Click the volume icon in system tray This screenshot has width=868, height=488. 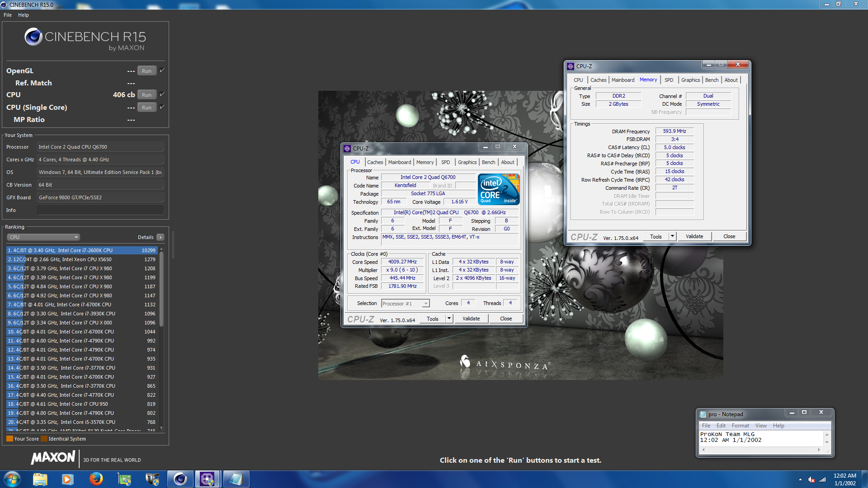(x=811, y=479)
